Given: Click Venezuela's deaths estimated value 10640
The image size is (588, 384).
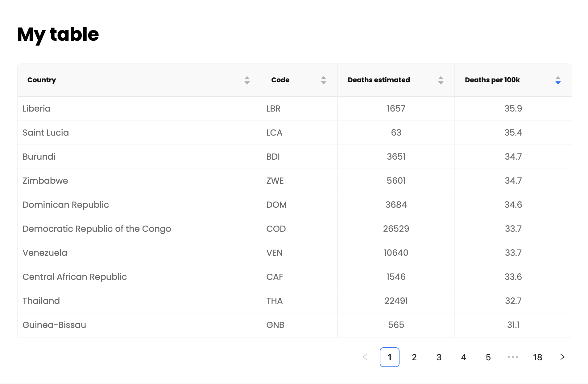Looking at the screenshot, I should click(x=396, y=253).
